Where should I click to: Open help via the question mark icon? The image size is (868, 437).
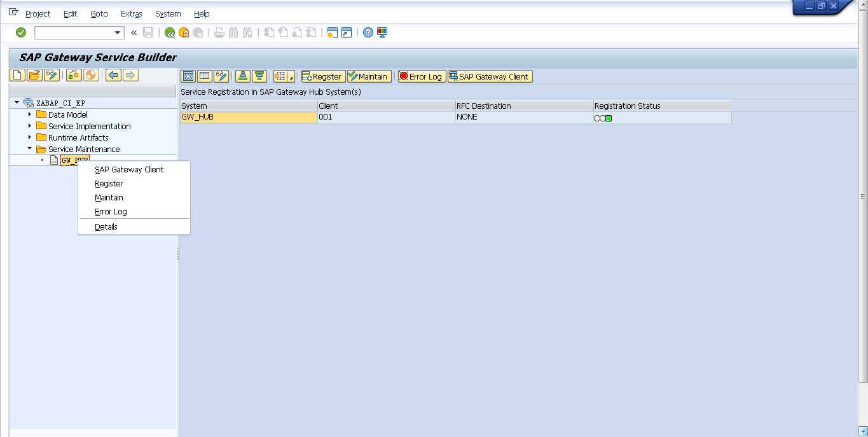pyautogui.click(x=368, y=32)
